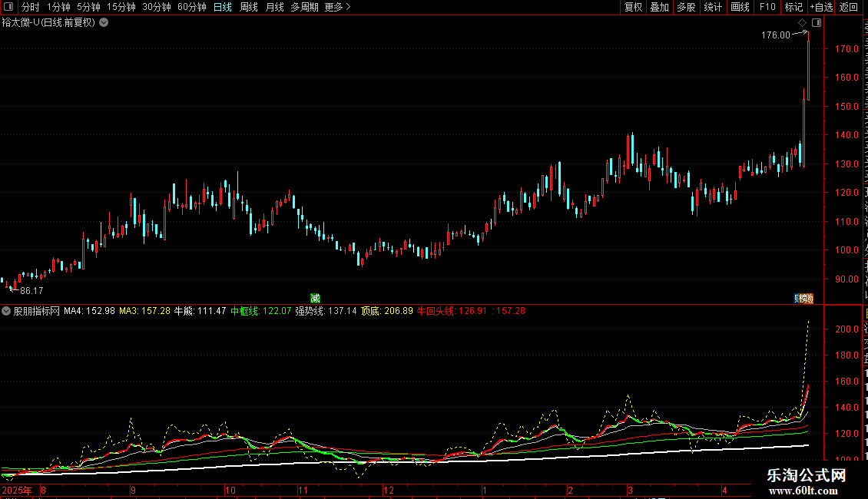Click the 股朋指标网 indicator name
The width and height of the screenshot is (868, 499).
[37, 311]
